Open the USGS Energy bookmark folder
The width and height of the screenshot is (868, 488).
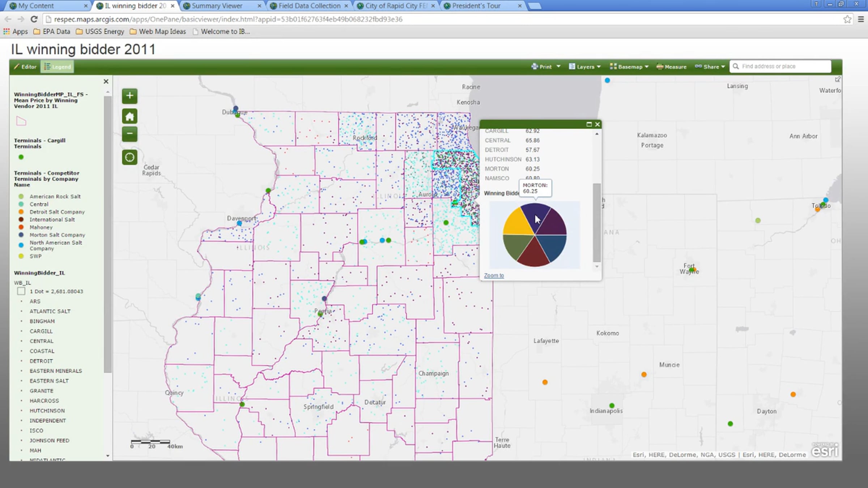[100, 31]
